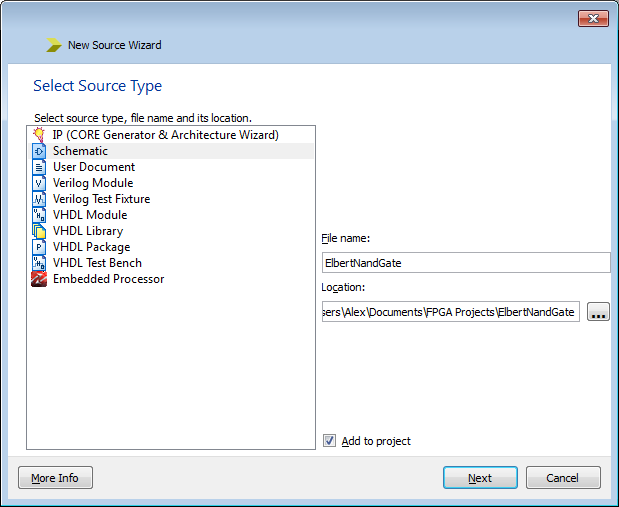The image size is (619, 507).
Task: Click the VHDL Library icon
Action: pyautogui.click(x=40, y=231)
